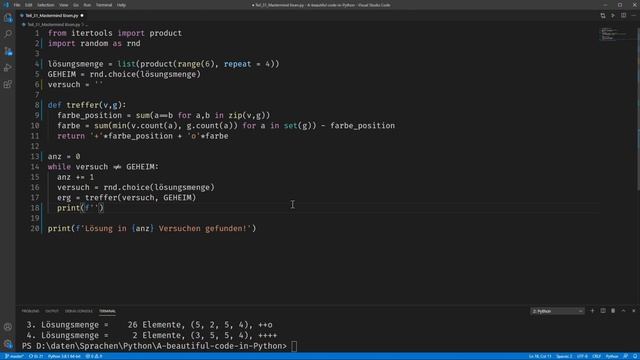
Task: Kill the terminal with the trash icon
Action: pyautogui.click(x=613, y=311)
